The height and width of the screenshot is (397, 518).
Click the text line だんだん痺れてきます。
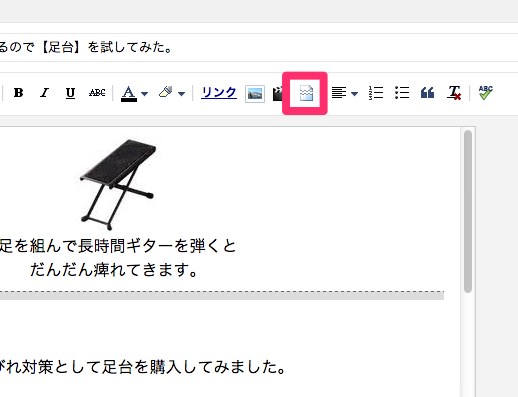[x=114, y=270]
